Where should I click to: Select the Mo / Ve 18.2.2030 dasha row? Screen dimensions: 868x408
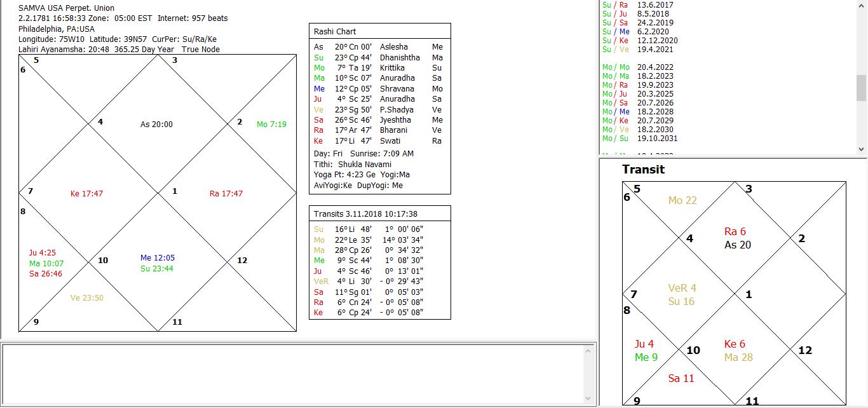638,129
